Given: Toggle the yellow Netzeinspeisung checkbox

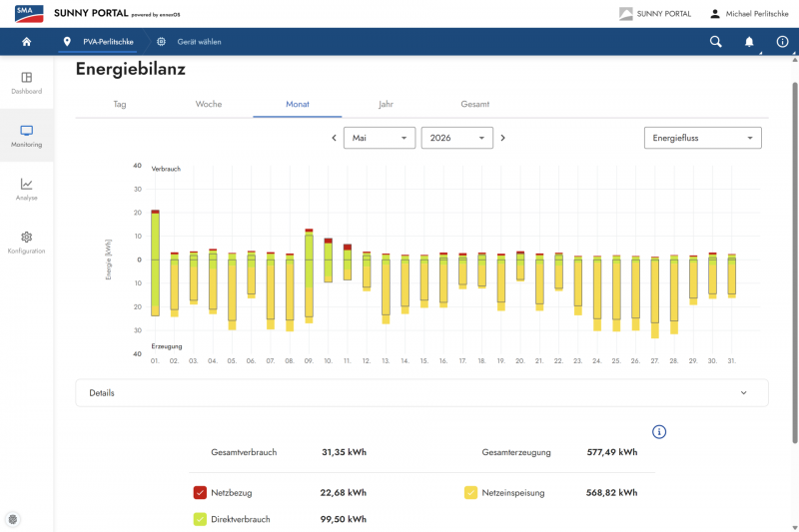Looking at the screenshot, I should (x=470, y=492).
